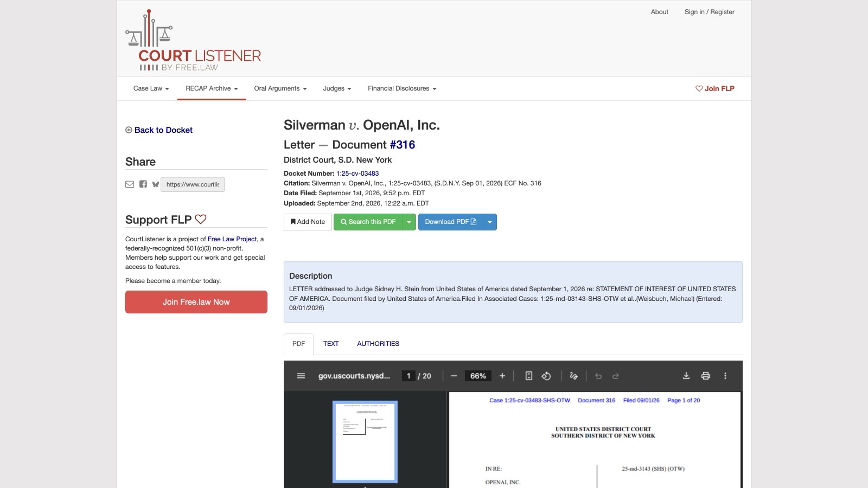Open Financial Disclosures dropdown

pyautogui.click(x=402, y=88)
